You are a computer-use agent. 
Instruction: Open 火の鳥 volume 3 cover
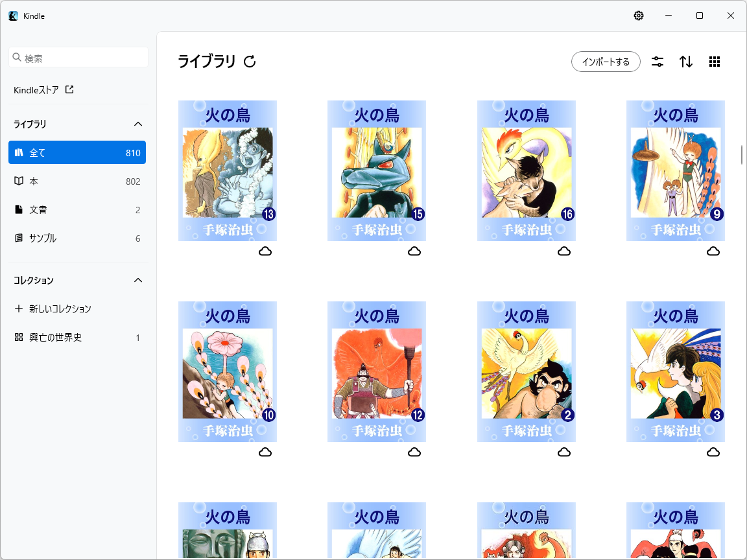676,371
